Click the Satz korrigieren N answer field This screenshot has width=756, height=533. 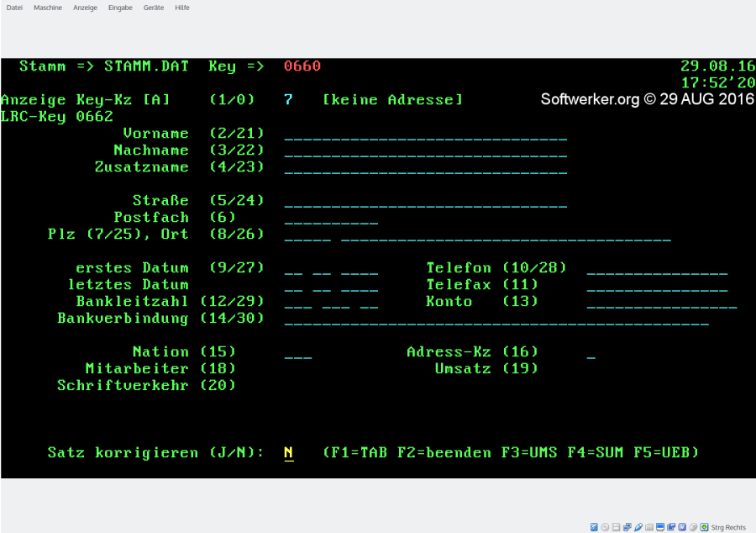[288, 453]
